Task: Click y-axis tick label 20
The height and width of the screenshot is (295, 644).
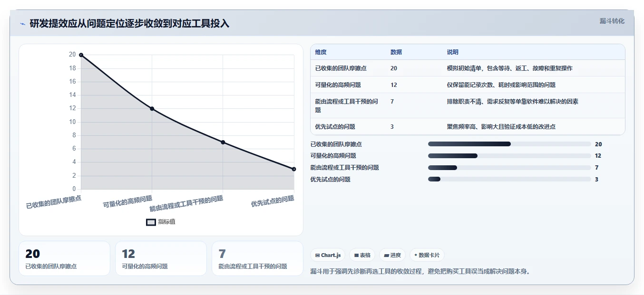Action: click(72, 55)
